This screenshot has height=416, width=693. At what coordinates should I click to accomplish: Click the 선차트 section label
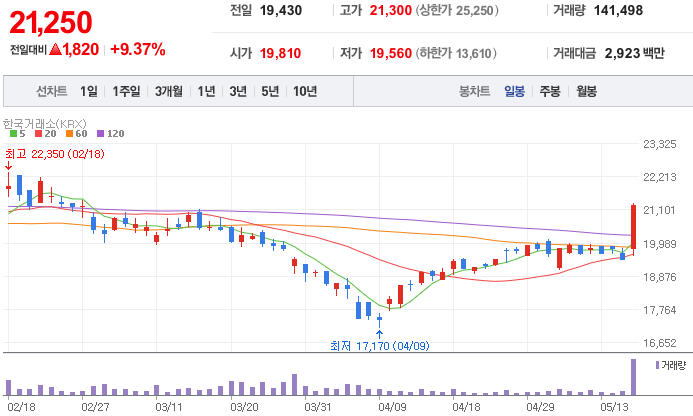(52, 92)
